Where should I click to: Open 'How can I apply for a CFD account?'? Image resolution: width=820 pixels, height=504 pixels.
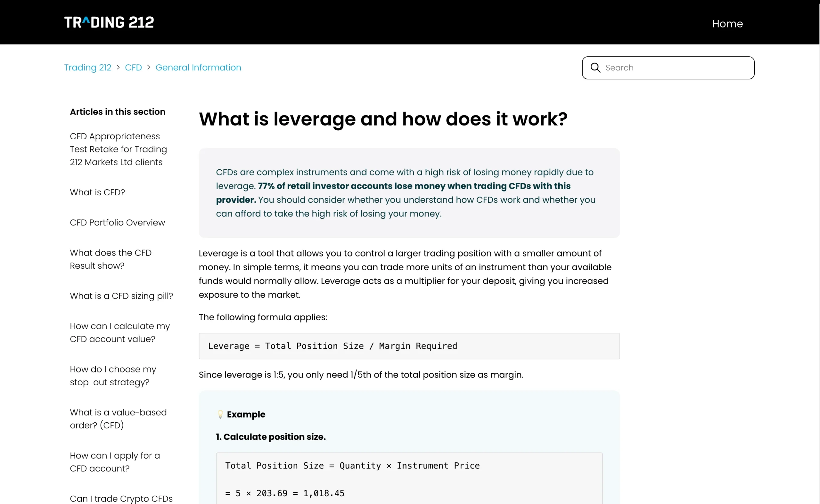tap(115, 462)
